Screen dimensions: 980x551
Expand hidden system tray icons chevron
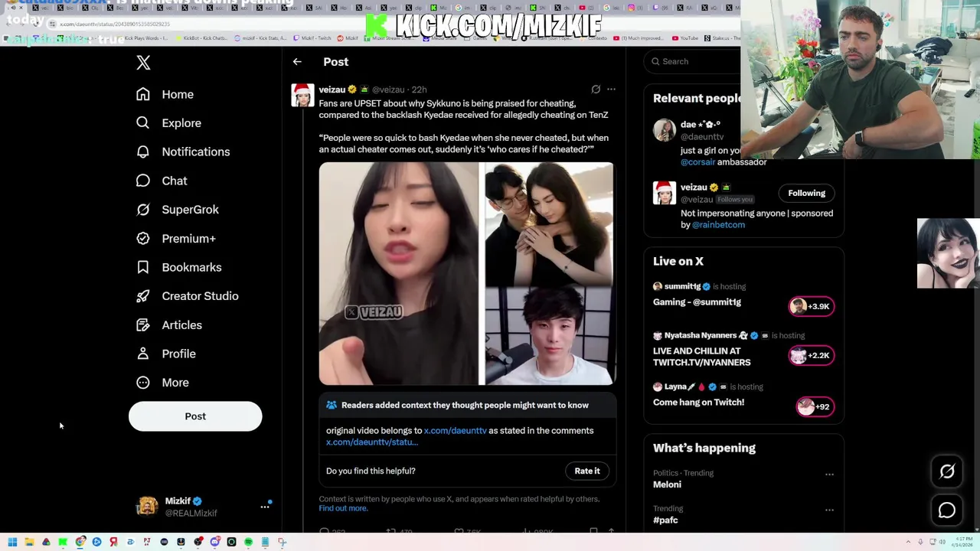point(909,542)
